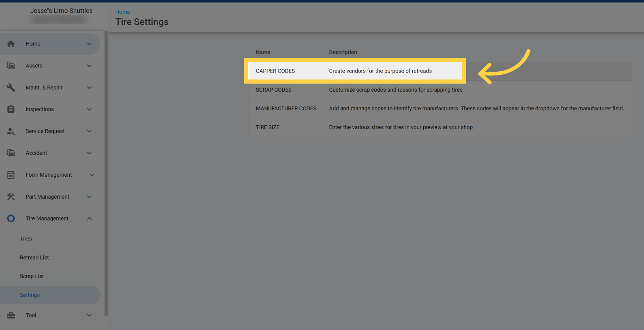This screenshot has width=644, height=330.
Task: Click the Tire Management tire icon
Action: (x=11, y=219)
